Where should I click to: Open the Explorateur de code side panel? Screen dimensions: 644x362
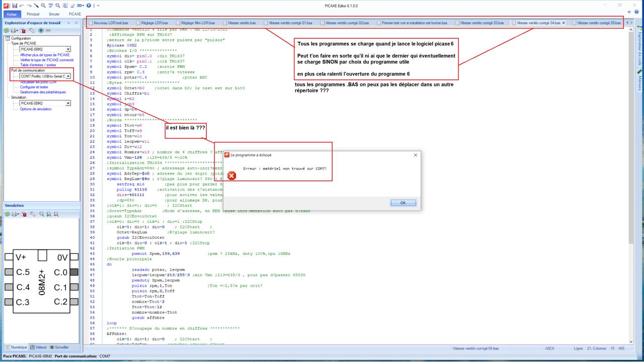[640, 47]
